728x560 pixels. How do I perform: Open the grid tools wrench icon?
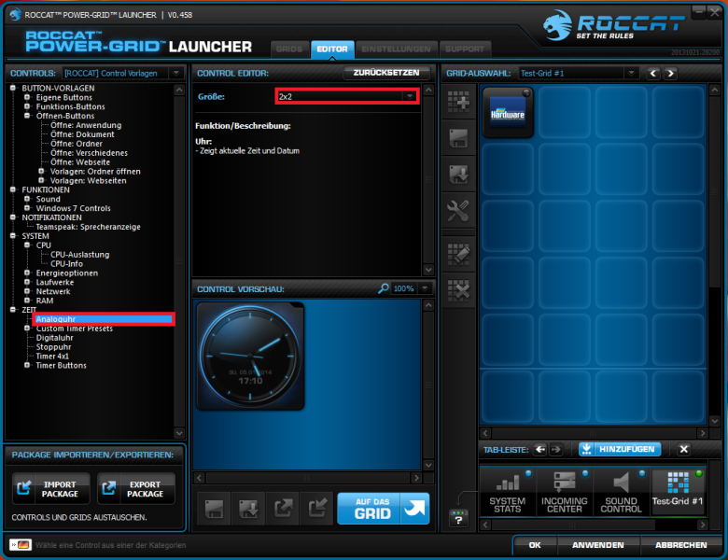[x=458, y=211]
